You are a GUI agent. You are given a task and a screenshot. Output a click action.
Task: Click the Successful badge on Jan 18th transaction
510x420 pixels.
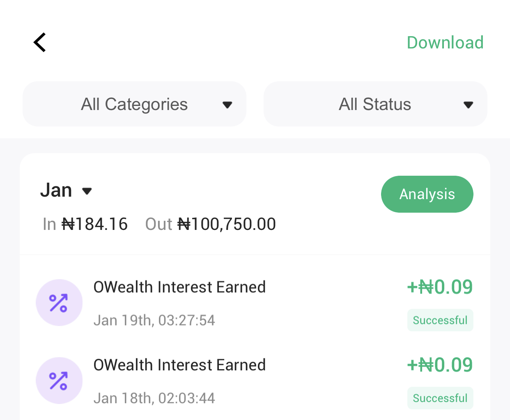(x=440, y=398)
